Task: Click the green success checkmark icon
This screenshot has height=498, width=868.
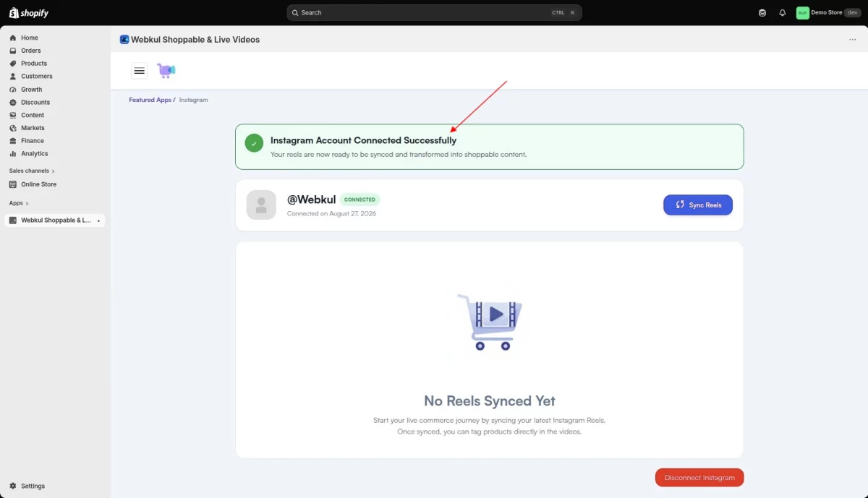Action: [253, 142]
